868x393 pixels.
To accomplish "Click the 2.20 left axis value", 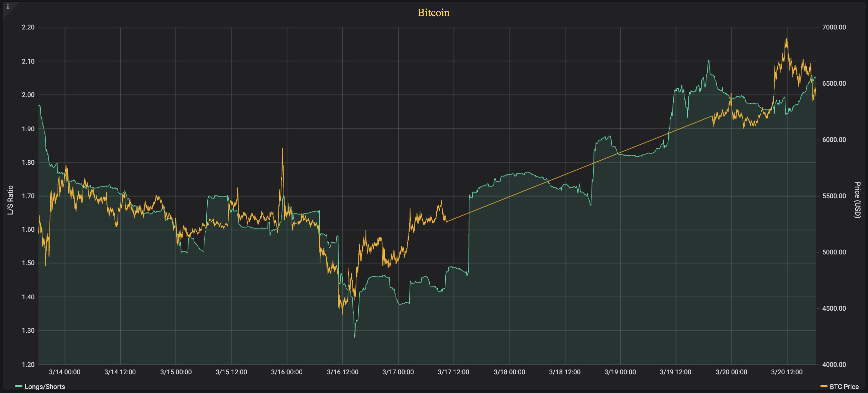I will 28,27.
